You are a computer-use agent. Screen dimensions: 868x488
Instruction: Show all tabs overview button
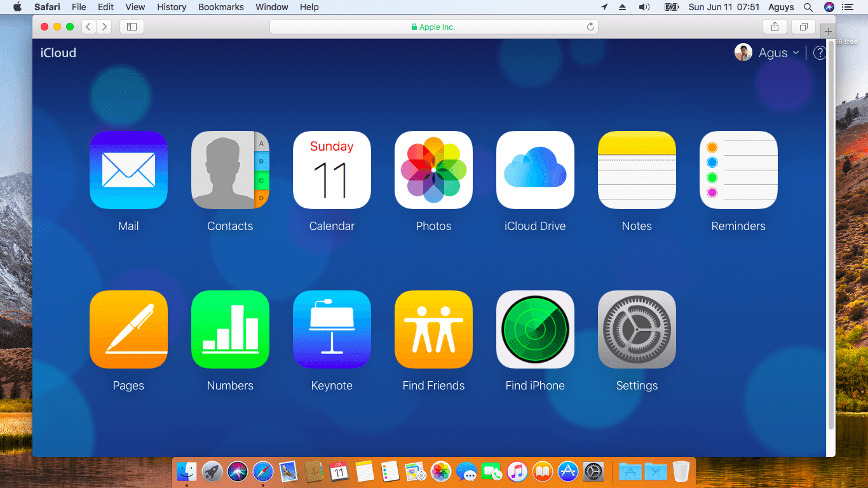pyautogui.click(x=804, y=27)
